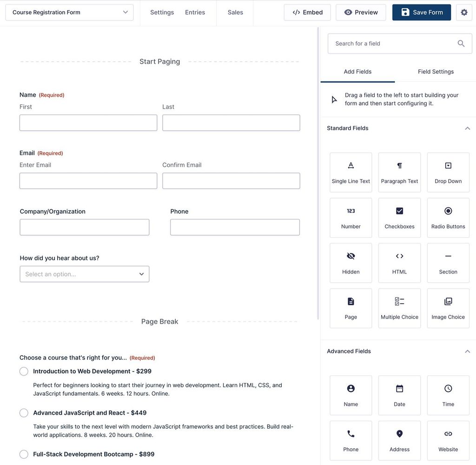
Task: Click the search magnifier icon
Action: click(461, 43)
